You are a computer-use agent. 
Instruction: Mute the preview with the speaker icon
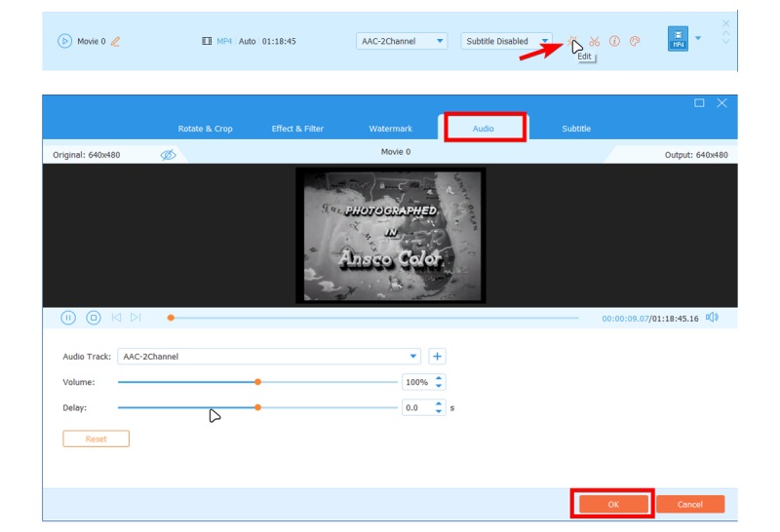click(x=712, y=318)
